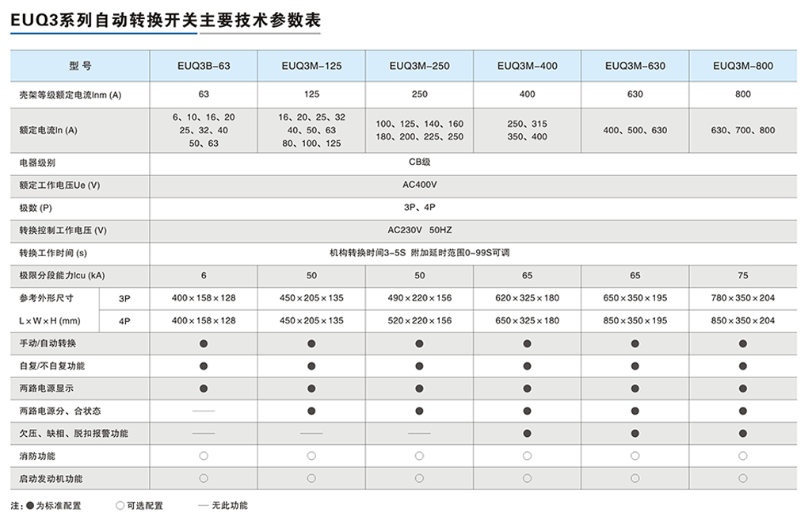Toggle 消防功能 option for EUQ3B-63
812x517 pixels.
203,455
